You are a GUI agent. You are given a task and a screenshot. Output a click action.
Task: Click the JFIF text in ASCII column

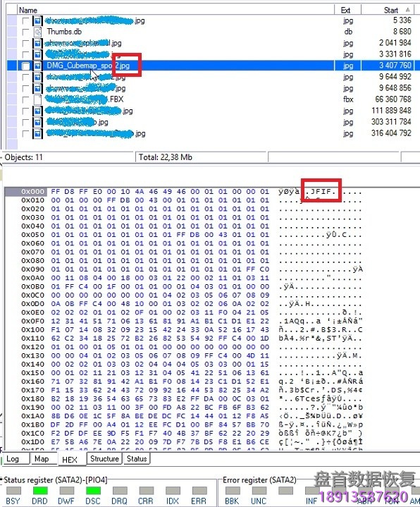[x=320, y=192]
